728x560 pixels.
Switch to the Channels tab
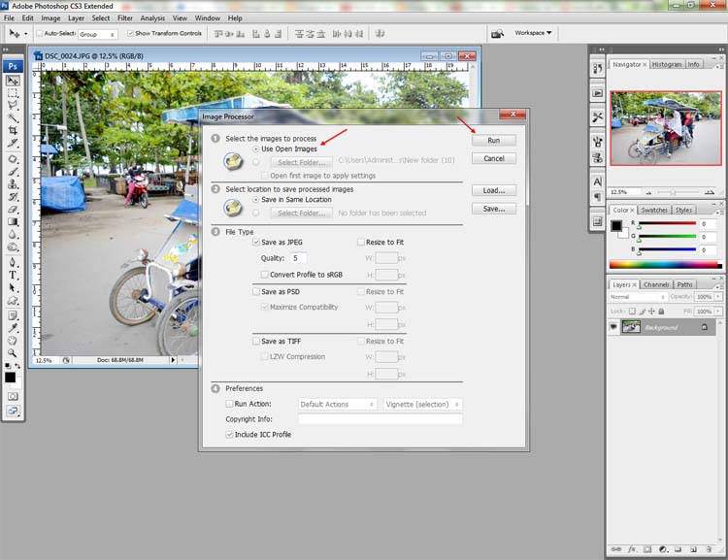click(656, 284)
